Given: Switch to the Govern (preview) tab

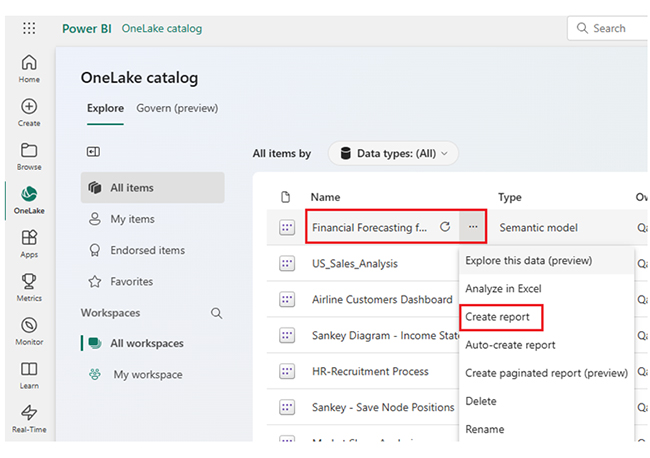Looking at the screenshot, I should point(177,108).
